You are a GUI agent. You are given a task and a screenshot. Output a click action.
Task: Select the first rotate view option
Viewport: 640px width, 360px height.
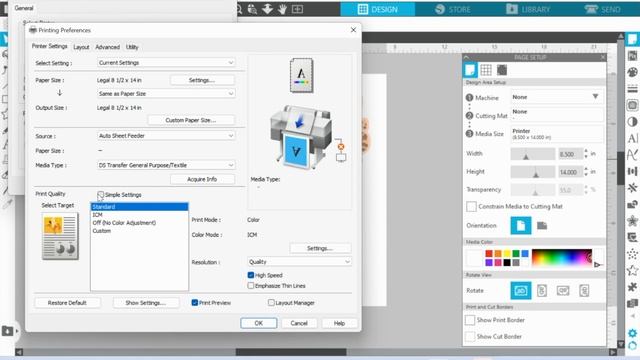coord(521,291)
